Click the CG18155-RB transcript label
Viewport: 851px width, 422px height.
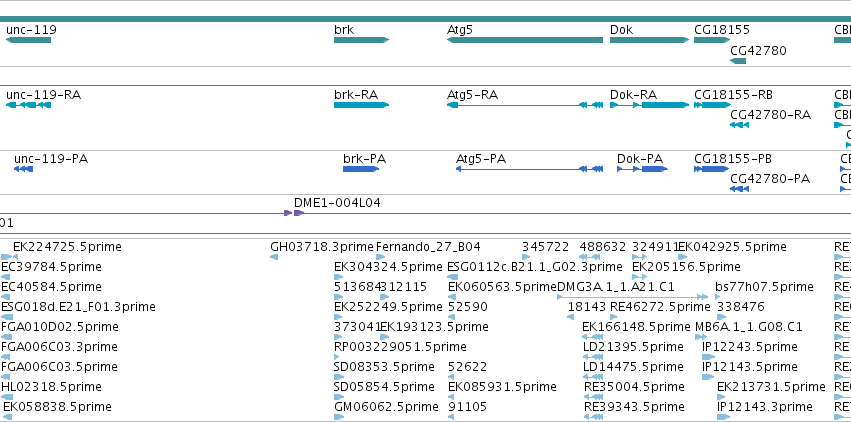tap(734, 95)
